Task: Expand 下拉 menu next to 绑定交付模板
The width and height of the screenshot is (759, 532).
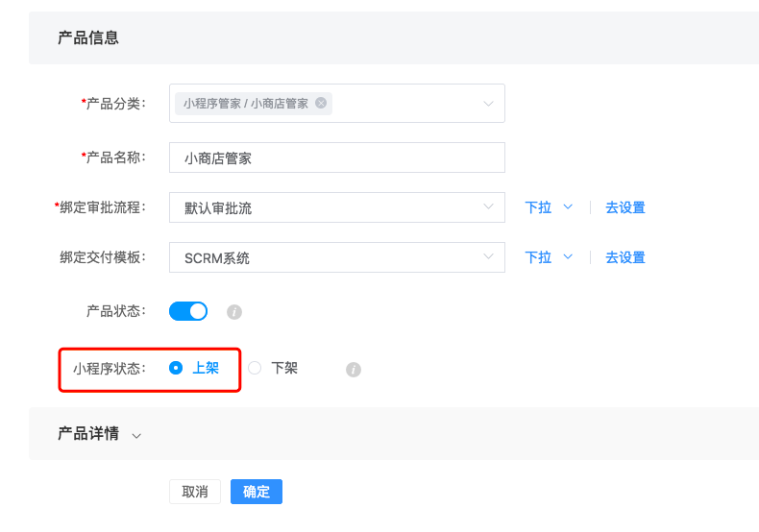Action: point(549,257)
